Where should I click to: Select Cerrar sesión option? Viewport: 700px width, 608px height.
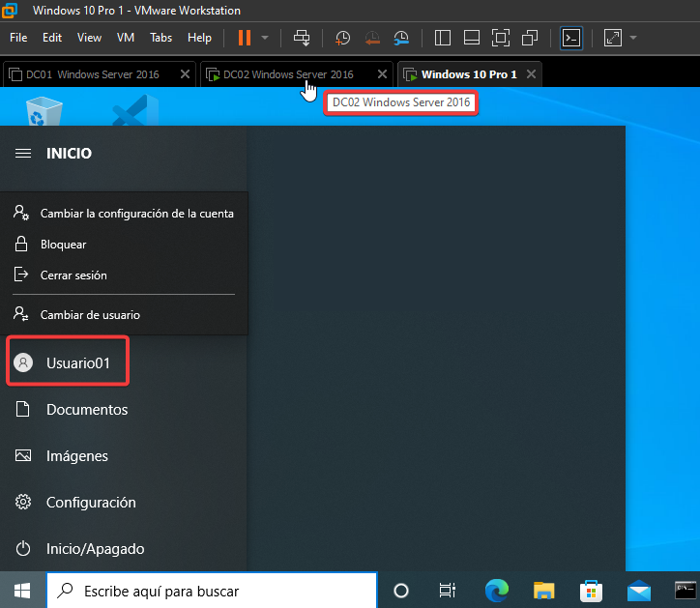tap(73, 275)
